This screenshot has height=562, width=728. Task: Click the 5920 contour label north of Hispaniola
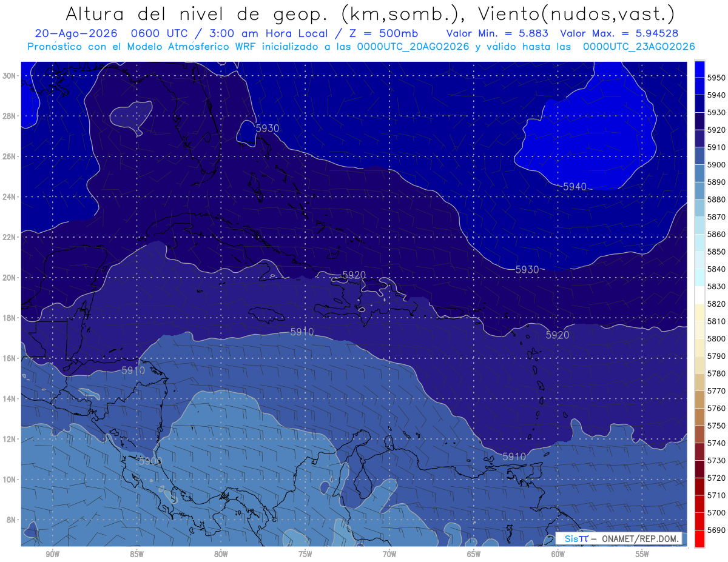(x=354, y=275)
